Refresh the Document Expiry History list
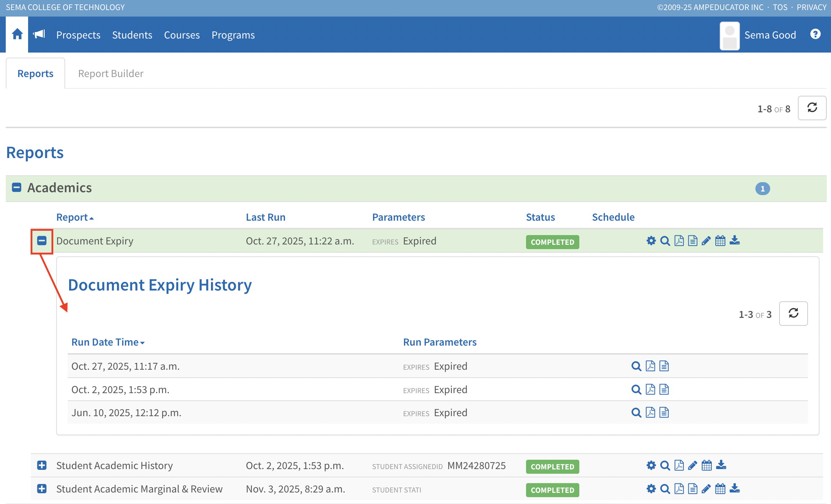Image resolution: width=831 pixels, height=504 pixels. 793,314
